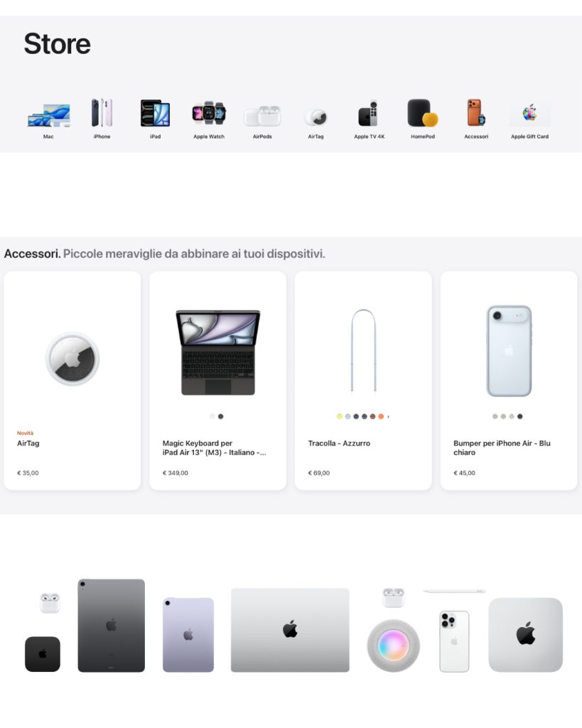Select black color swatch for Magic Keyboard
The width and height of the screenshot is (582, 728).
pos(221,417)
